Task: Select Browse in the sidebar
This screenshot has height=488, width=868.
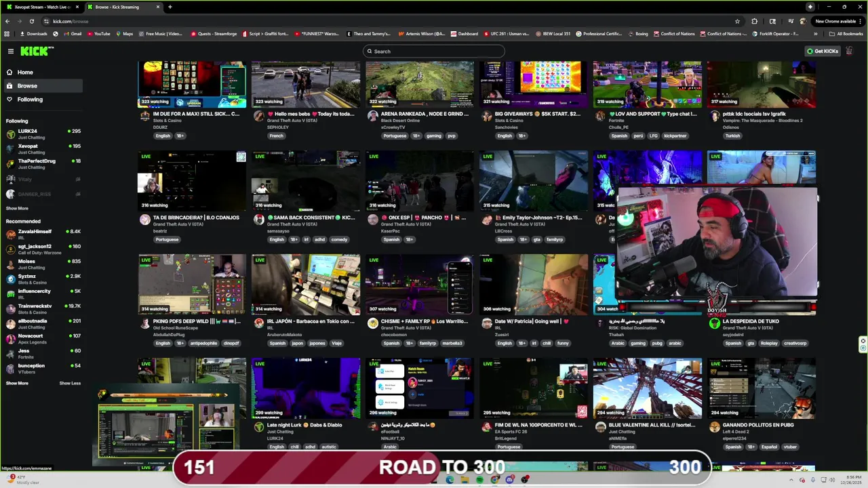Action: point(43,85)
